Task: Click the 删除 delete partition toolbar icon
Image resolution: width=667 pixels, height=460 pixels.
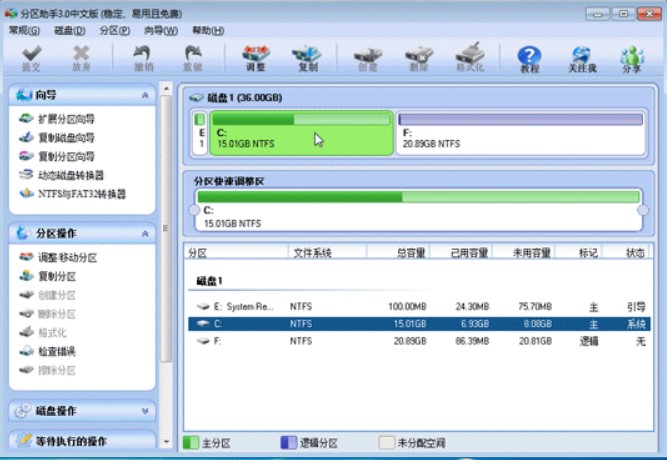Action: point(419,58)
